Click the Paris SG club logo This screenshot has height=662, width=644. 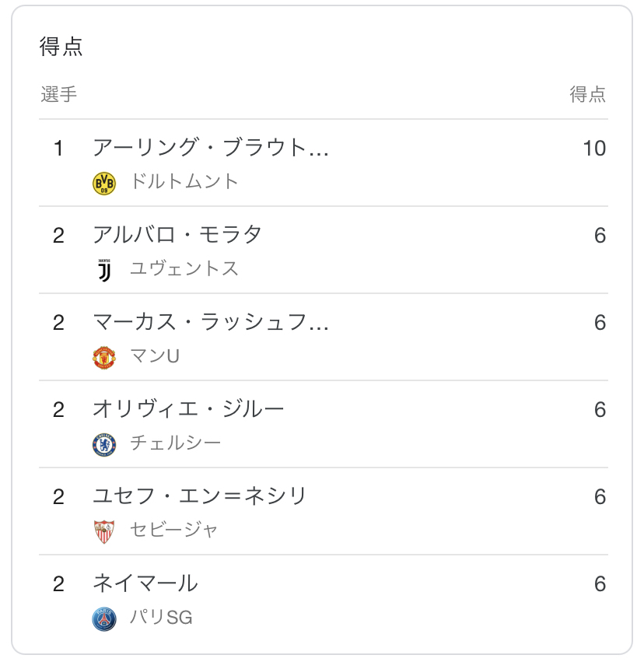tap(104, 618)
